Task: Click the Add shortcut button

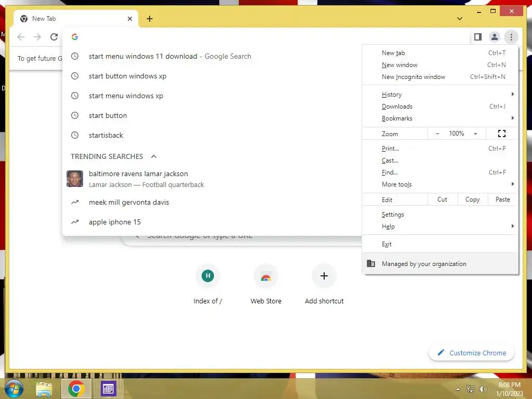Action: tap(324, 284)
